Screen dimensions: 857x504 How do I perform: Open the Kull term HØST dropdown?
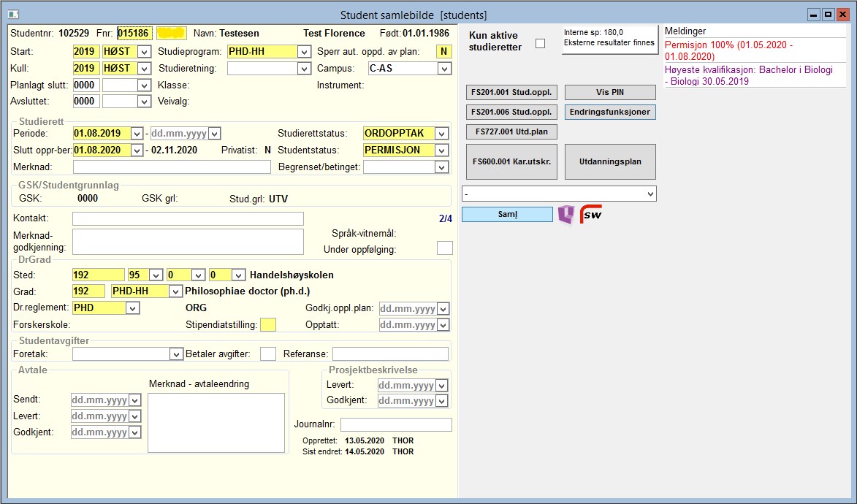pos(144,69)
